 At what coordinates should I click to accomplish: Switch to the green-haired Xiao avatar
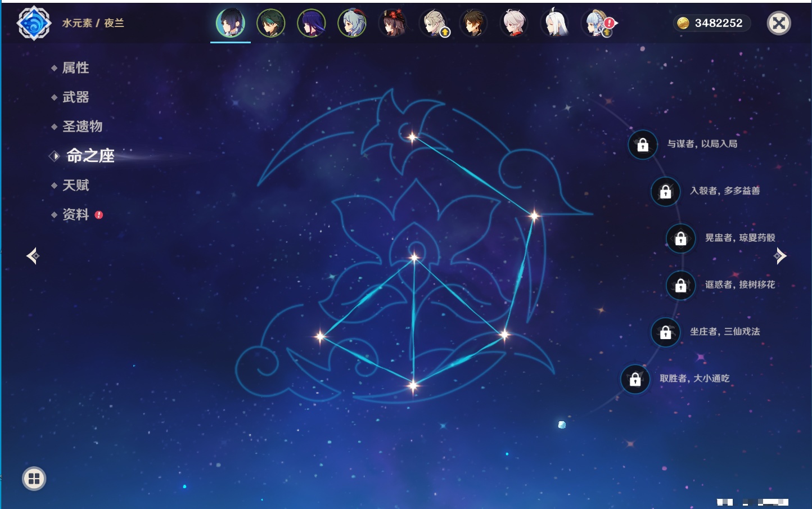coord(271,23)
